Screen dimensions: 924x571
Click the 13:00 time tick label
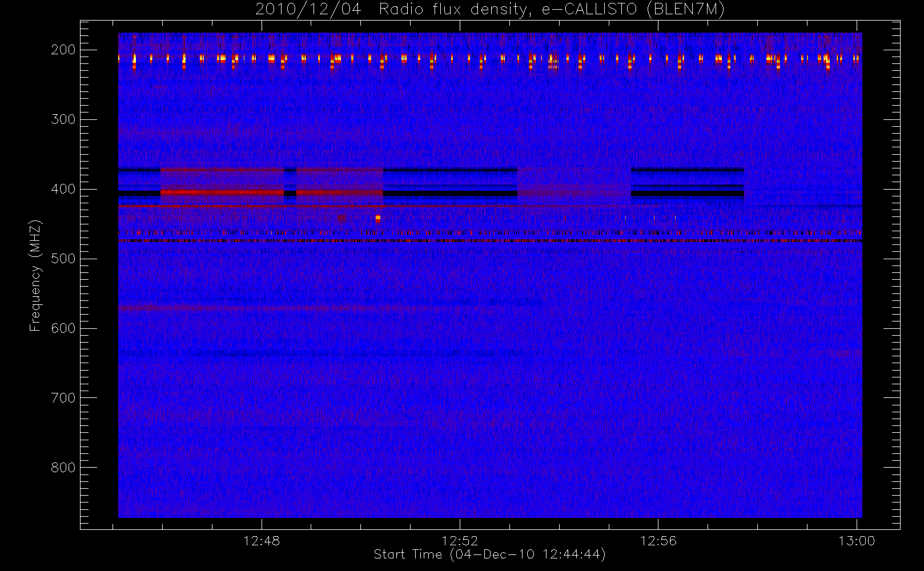pos(857,541)
